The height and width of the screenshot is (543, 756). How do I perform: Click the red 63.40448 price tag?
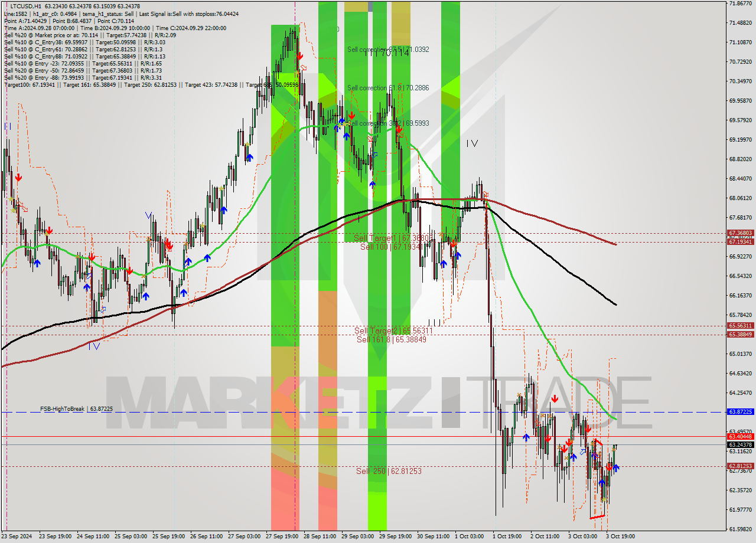[740, 436]
